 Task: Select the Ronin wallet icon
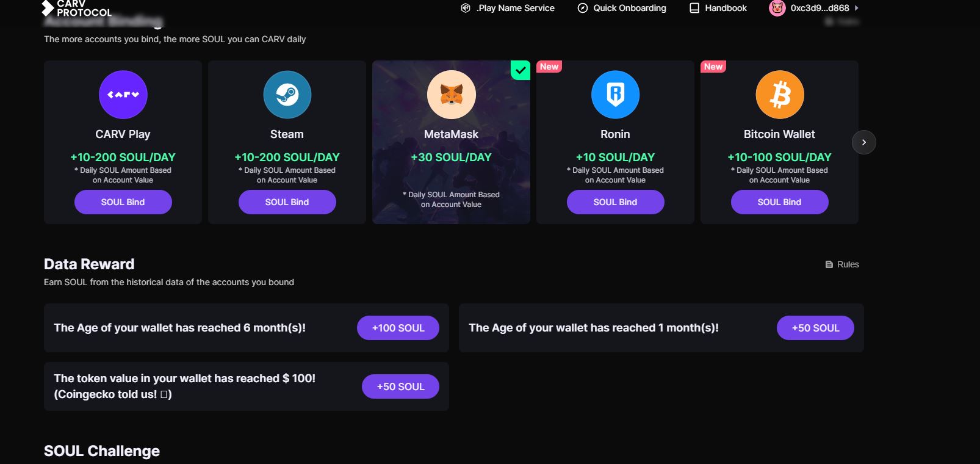click(615, 95)
